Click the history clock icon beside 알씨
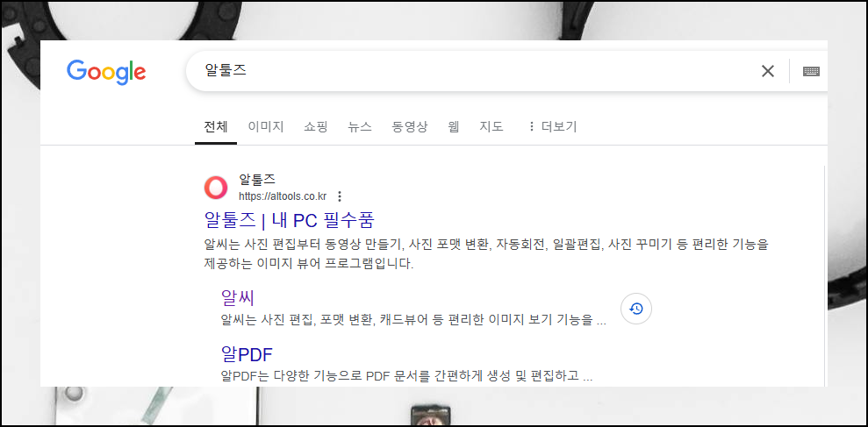868x427 pixels. tap(636, 309)
